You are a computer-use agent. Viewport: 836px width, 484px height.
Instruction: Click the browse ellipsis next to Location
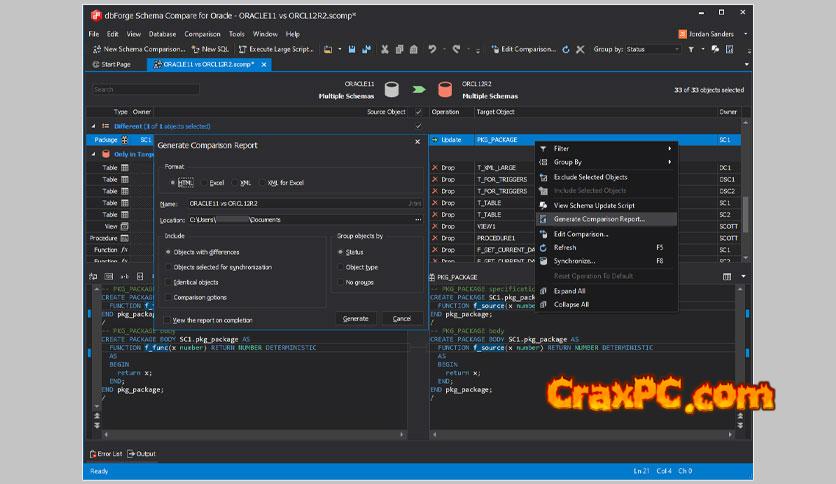(x=417, y=219)
